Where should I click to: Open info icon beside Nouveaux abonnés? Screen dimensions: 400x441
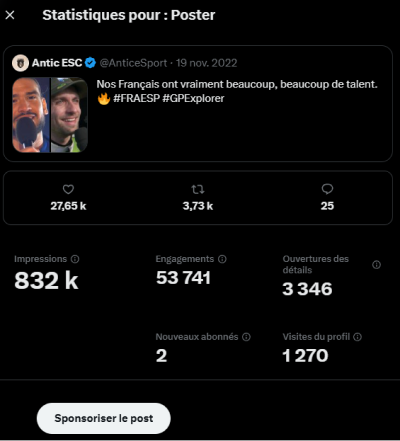246,337
